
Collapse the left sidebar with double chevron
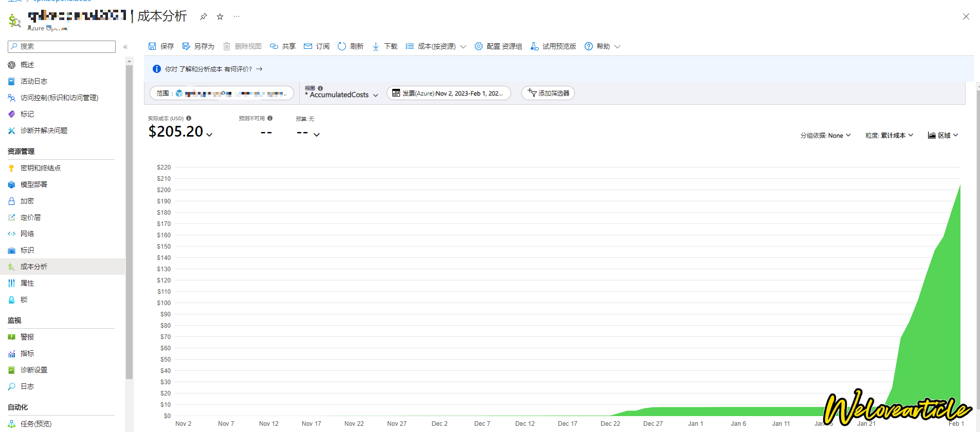[125, 47]
